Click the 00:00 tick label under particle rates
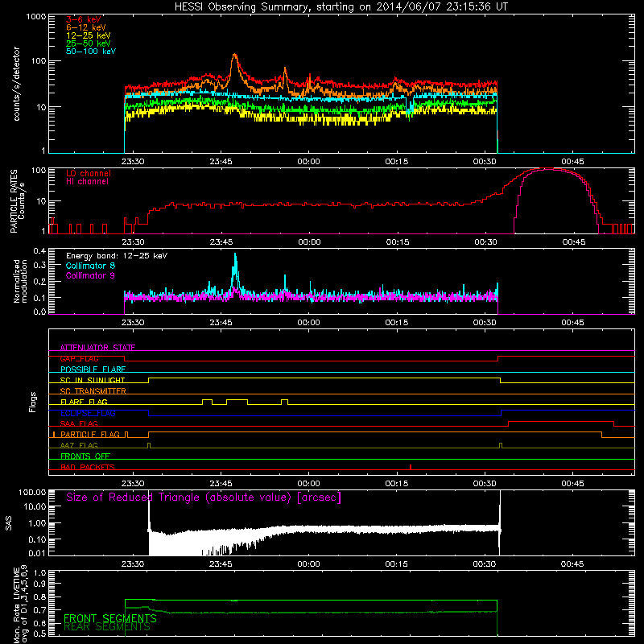Viewport: 644px width, 644px height. [309, 242]
